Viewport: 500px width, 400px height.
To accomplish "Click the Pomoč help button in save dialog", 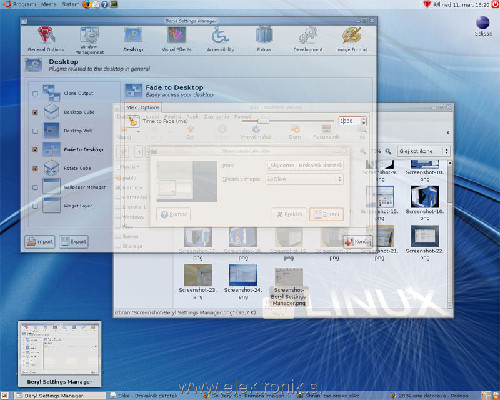I will (174, 214).
